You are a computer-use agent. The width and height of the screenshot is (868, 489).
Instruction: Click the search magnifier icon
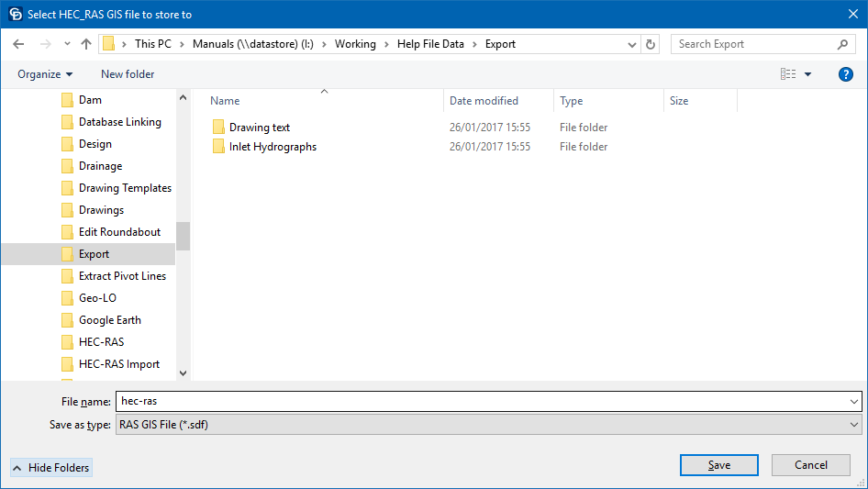(842, 44)
